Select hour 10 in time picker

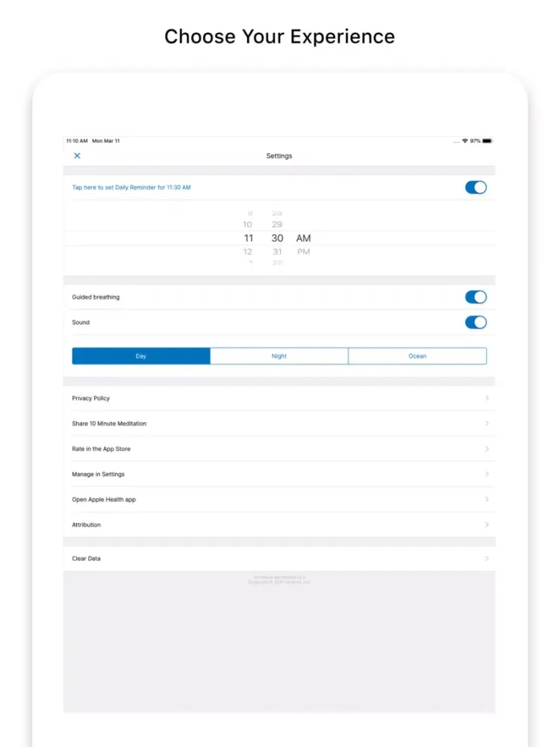tap(248, 224)
